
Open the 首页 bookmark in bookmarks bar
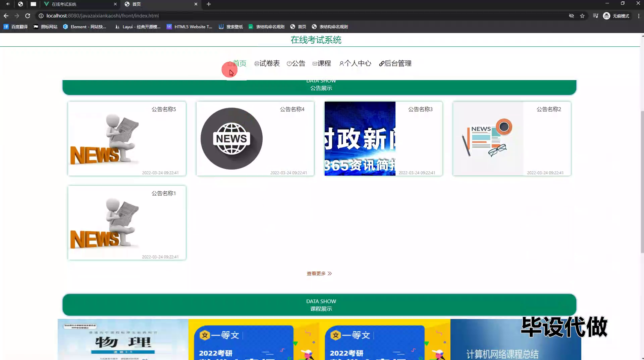[298, 27]
